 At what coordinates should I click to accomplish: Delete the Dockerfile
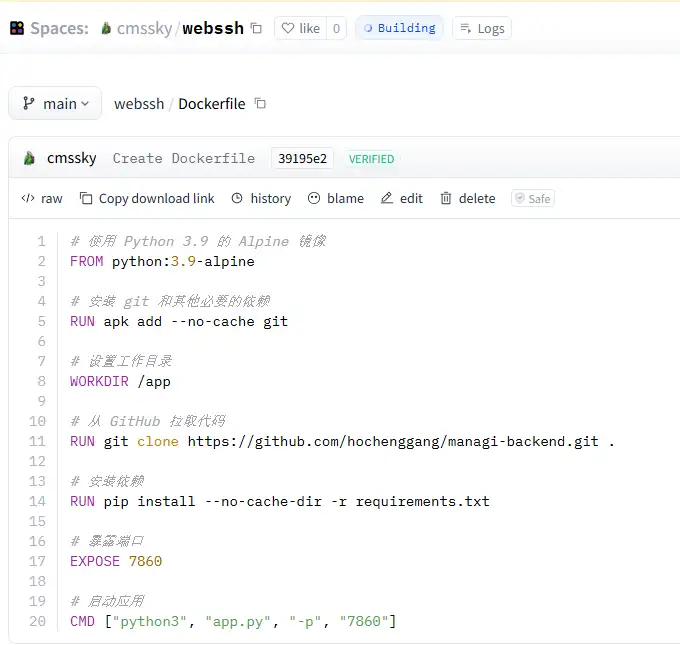pyautogui.click(x=468, y=198)
